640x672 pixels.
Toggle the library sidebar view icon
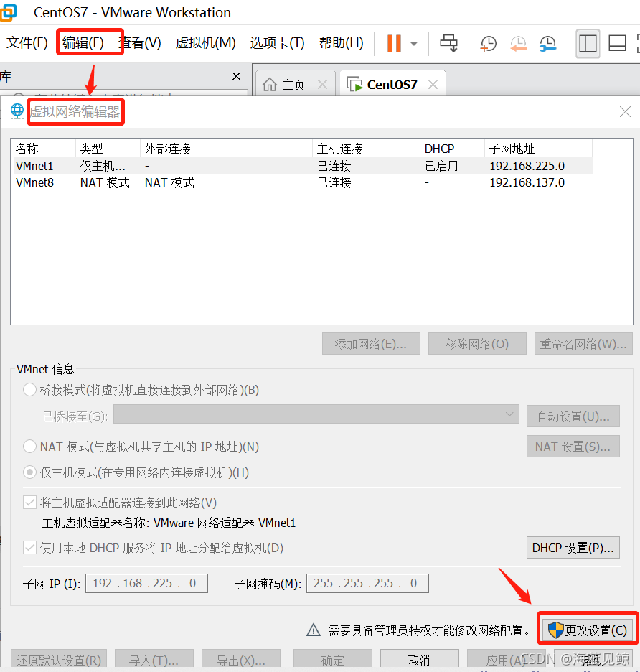588,43
